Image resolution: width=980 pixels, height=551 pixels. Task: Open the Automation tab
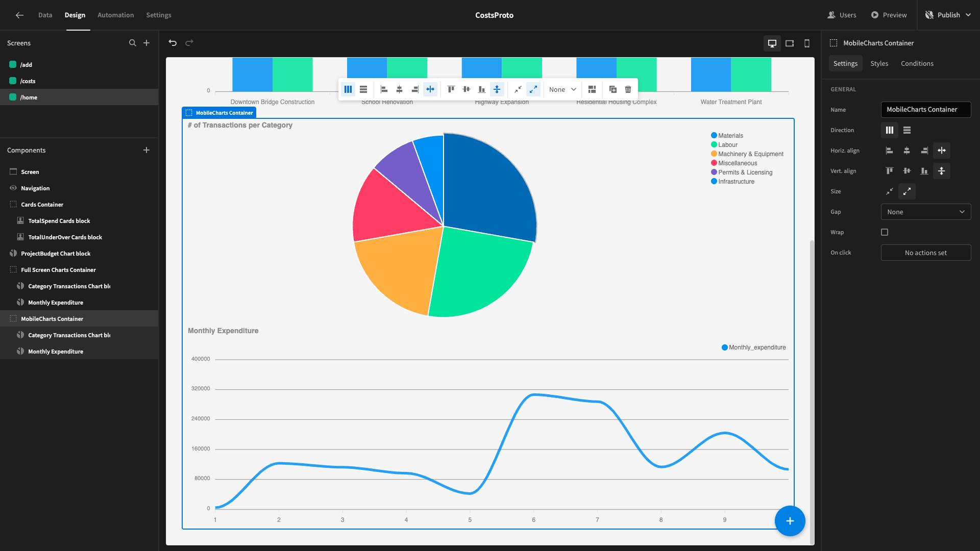click(116, 15)
